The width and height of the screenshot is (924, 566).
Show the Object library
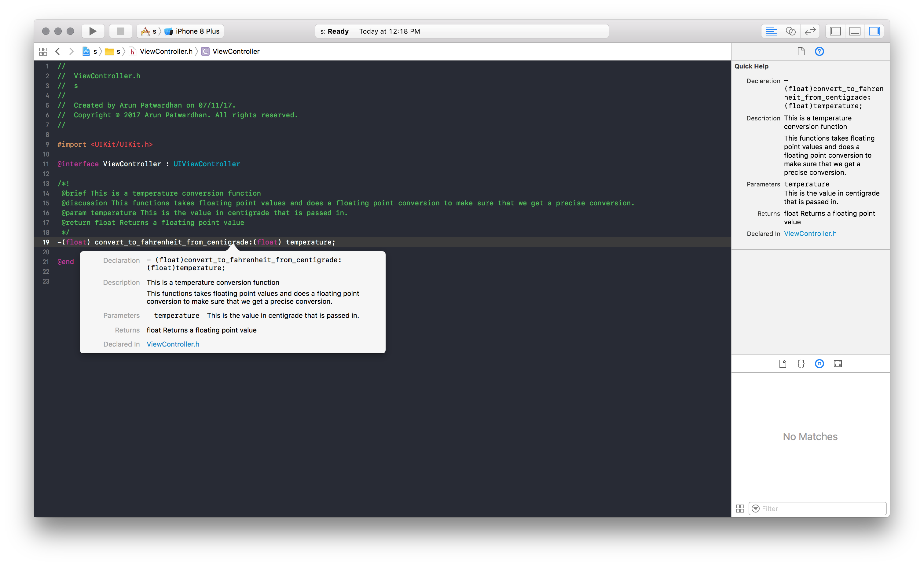[x=820, y=363]
